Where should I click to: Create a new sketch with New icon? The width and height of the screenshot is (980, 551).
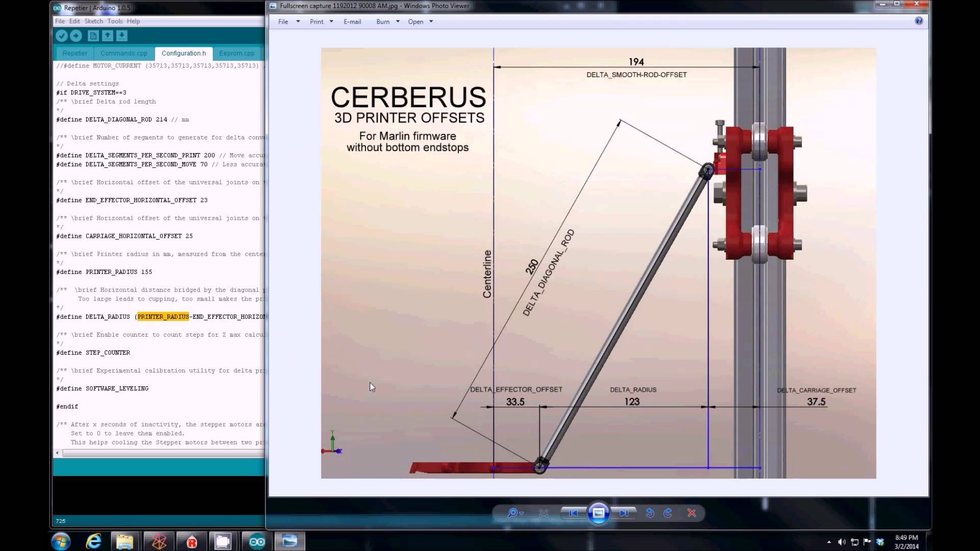pyautogui.click(x=93, y=36)
